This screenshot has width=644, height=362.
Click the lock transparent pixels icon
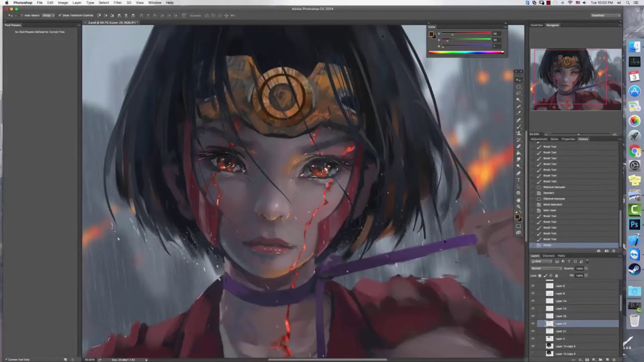pos(540,276)
